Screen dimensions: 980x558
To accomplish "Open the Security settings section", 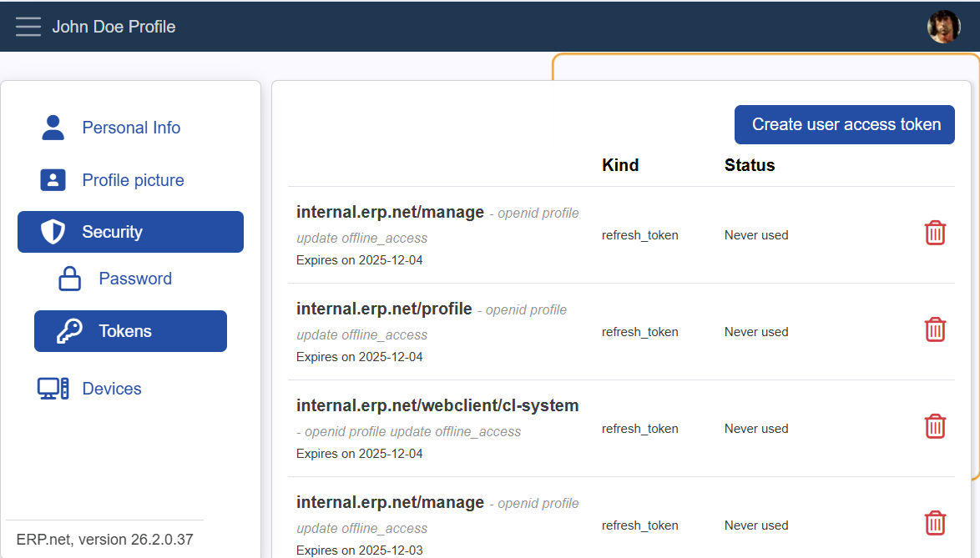I will tap(129, 231).
